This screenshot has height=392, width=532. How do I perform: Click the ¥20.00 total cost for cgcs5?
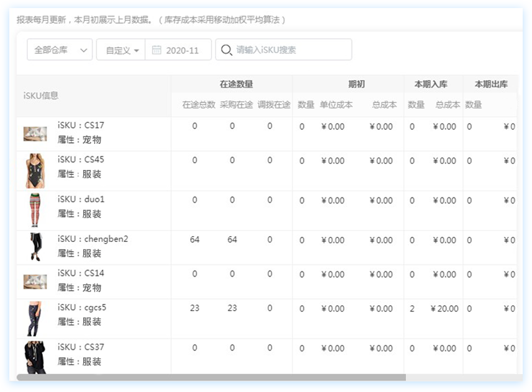[444, 309]
